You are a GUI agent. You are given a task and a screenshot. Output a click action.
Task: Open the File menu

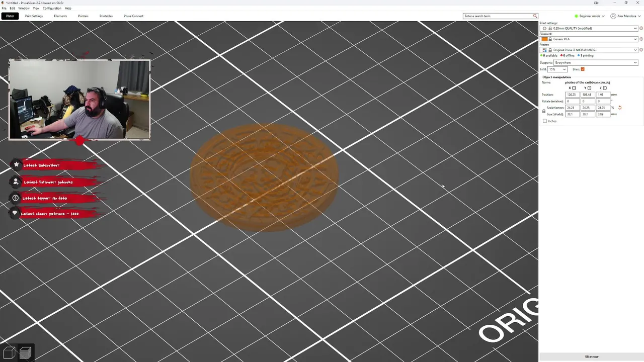[x=4, y=8]
